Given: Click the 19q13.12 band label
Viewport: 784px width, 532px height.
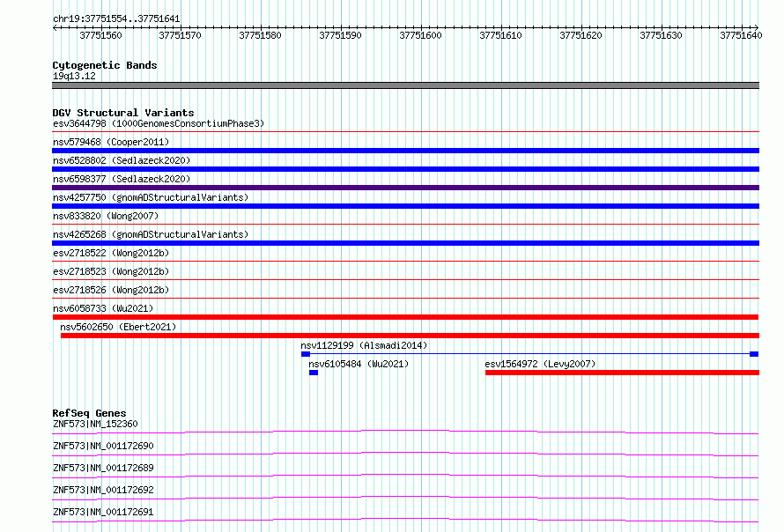Looking at the screenshot, I should point(74,76).
